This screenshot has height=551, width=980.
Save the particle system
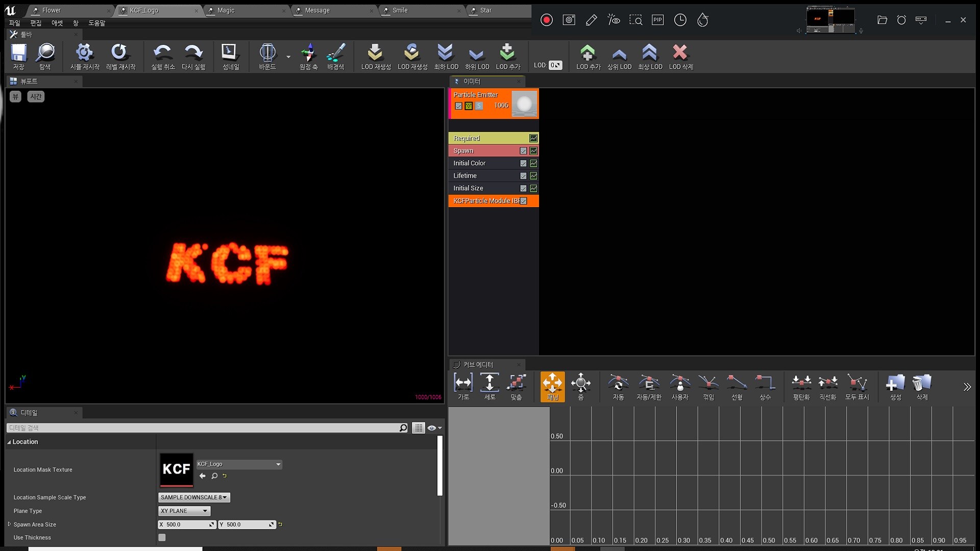coord(18,56)
